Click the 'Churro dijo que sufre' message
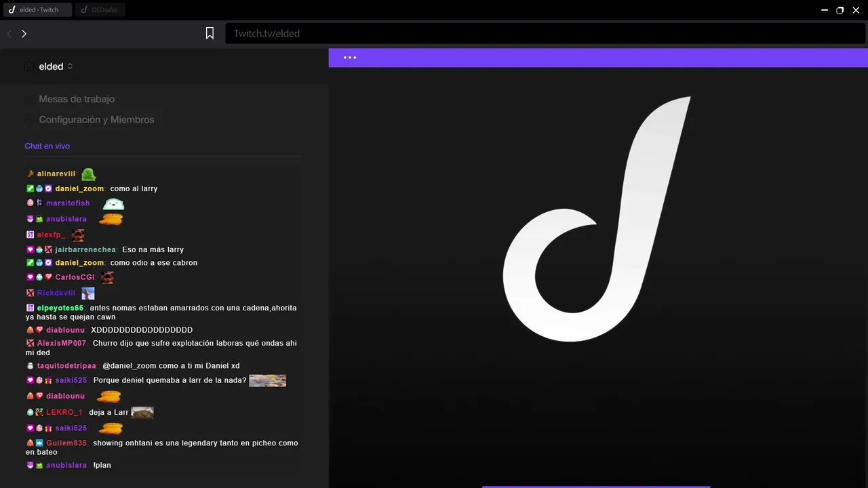This screenshot has width=868, height=488. (x=161, y=348)
